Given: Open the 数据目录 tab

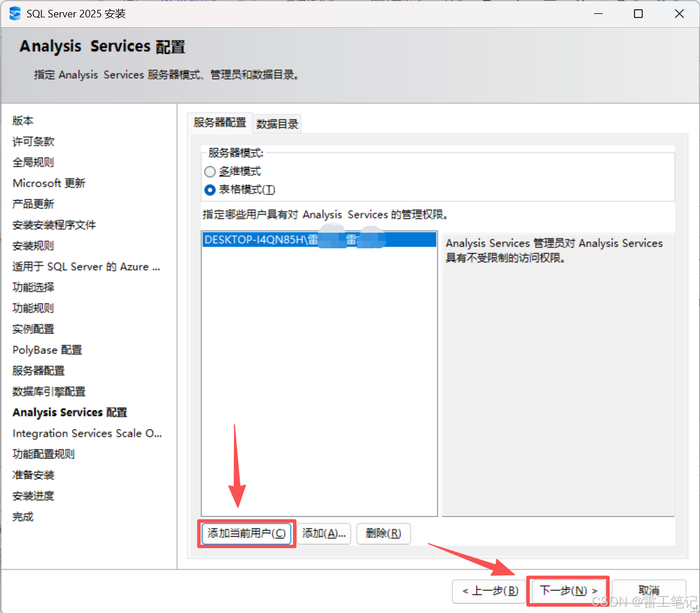Looking at the screenshot, I should (x=277, y=124).
